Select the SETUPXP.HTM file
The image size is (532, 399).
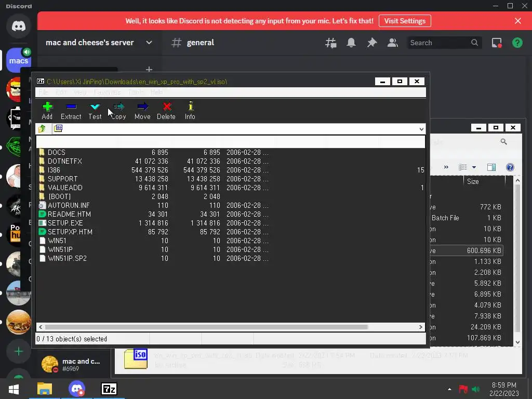point(70,232)
